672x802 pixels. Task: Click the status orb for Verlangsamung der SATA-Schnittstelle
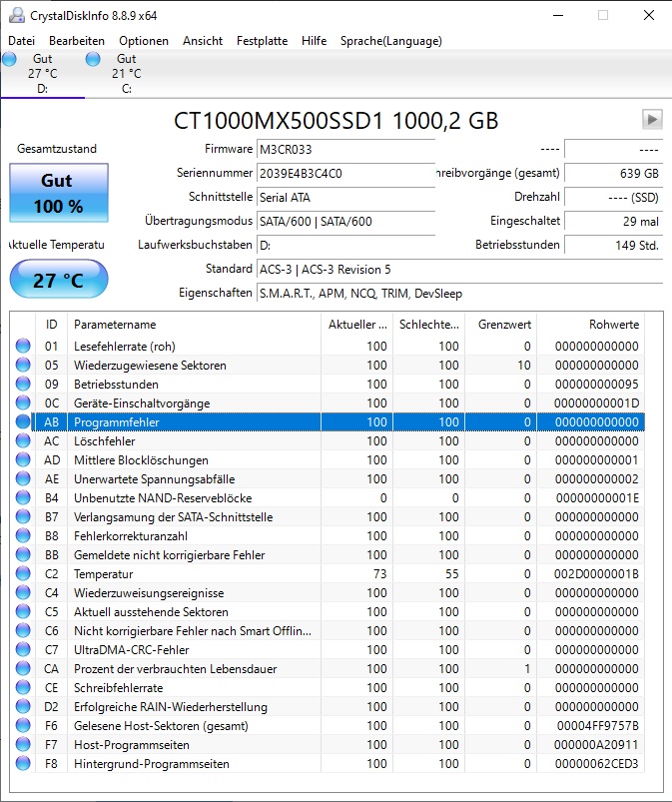pos(23,517)
